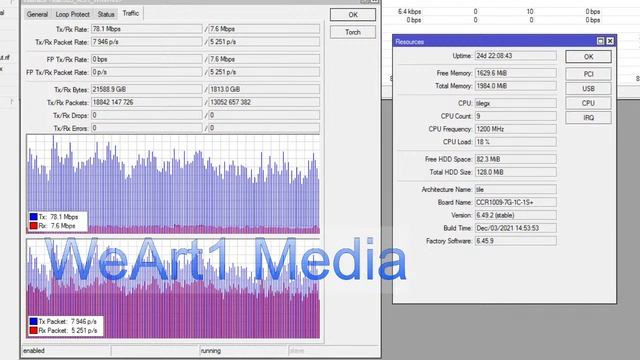640x360 pixels.
Task: Click the Build Time field Dec/03/2021
Action: pyautogui.click(x=515, y=228)
